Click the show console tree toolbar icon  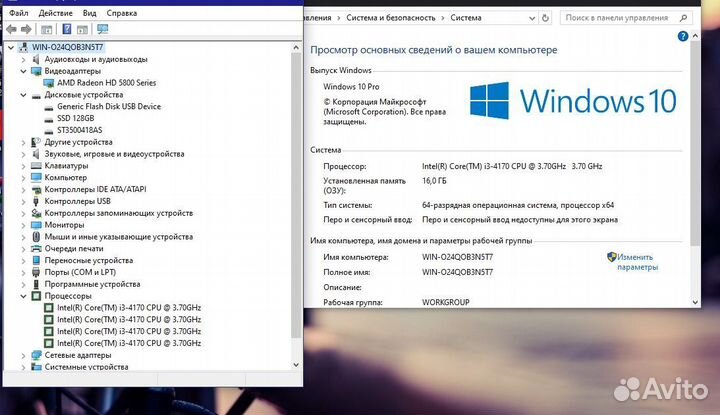point(46,29)
